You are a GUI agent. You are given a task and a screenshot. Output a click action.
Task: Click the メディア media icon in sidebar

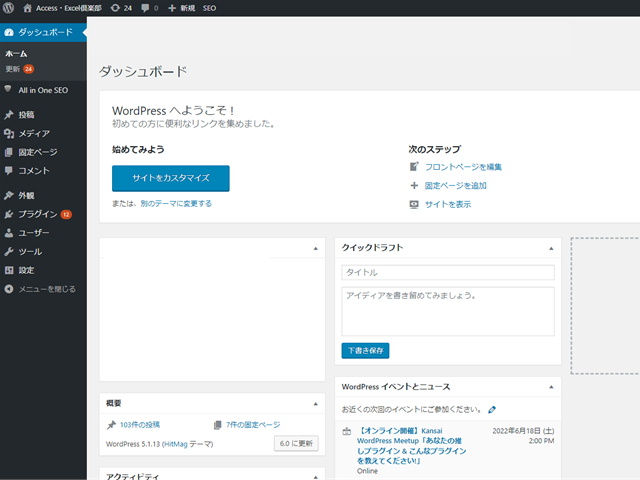[9, 133]
